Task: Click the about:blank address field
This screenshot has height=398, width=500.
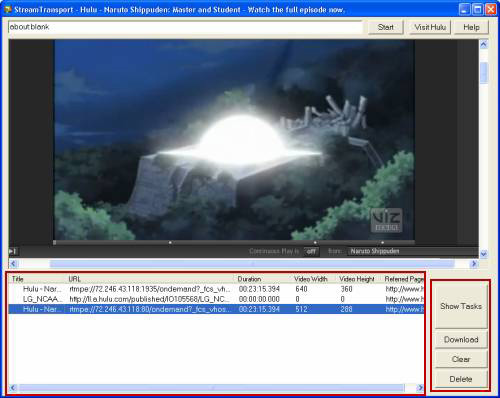Action: [x=185, y=27]
